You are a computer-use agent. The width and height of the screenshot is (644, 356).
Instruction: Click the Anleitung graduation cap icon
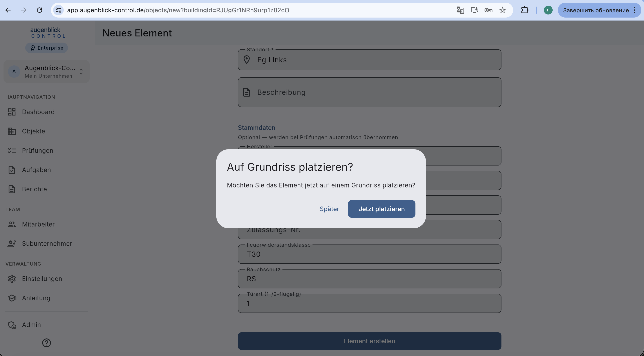12,298
